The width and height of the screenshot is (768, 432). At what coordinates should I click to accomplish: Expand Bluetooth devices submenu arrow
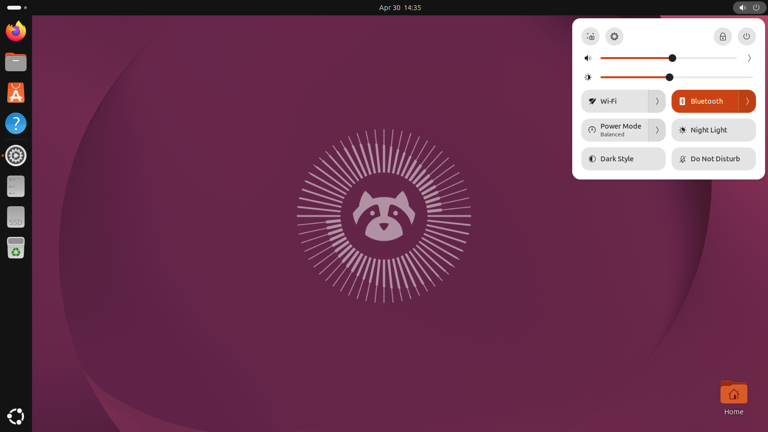[x=747, y=101]
